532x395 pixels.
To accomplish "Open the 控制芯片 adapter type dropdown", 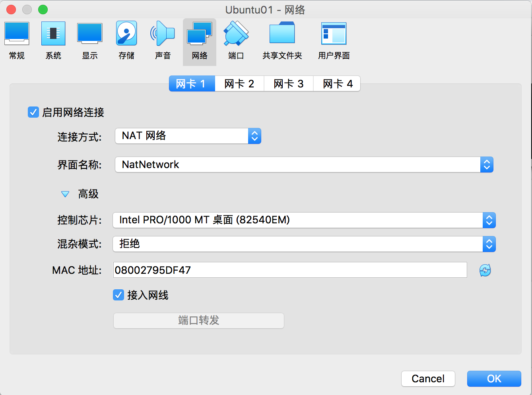I will click(x=304, y=220).
